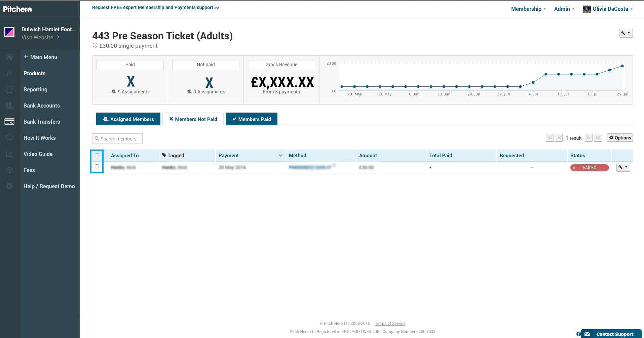Click the Options button above the table

[620, 138]
